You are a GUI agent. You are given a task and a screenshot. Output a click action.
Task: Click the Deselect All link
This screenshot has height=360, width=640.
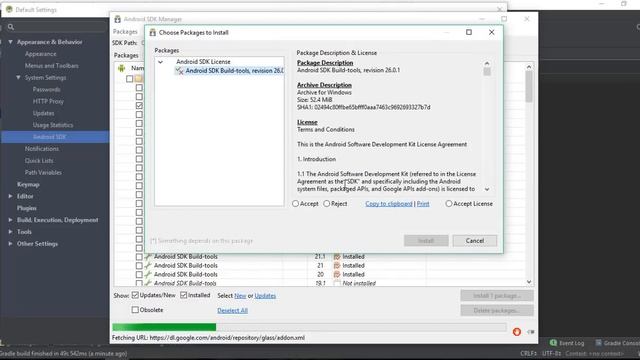tap(232, 311)
